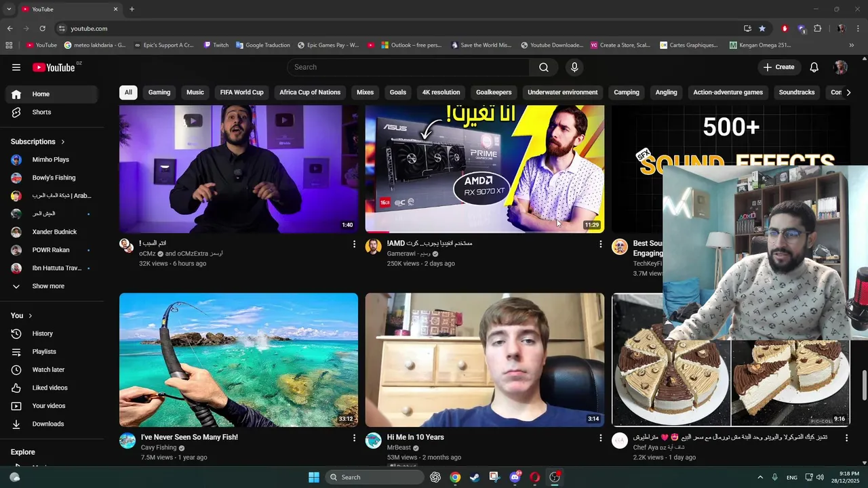Click MrBeast channel avatar
868x488 pixels.
(x=373, y=441)
